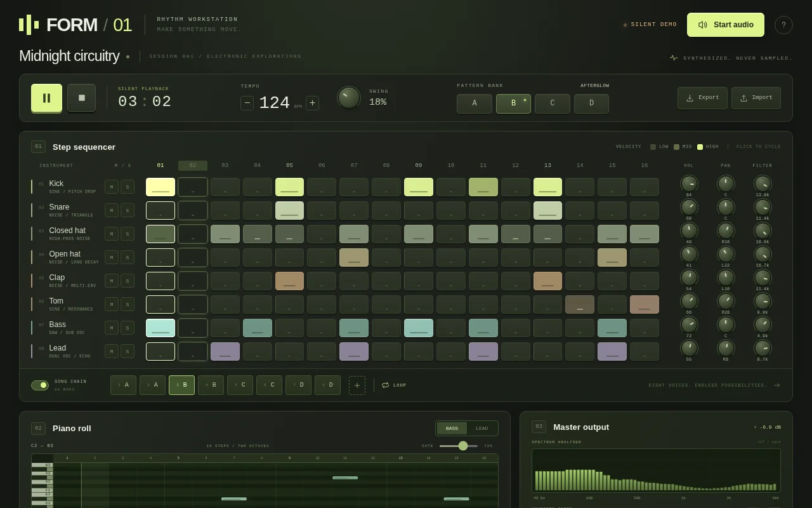Click the arrow beside Eight voices tagline

[x=776, y=385]
